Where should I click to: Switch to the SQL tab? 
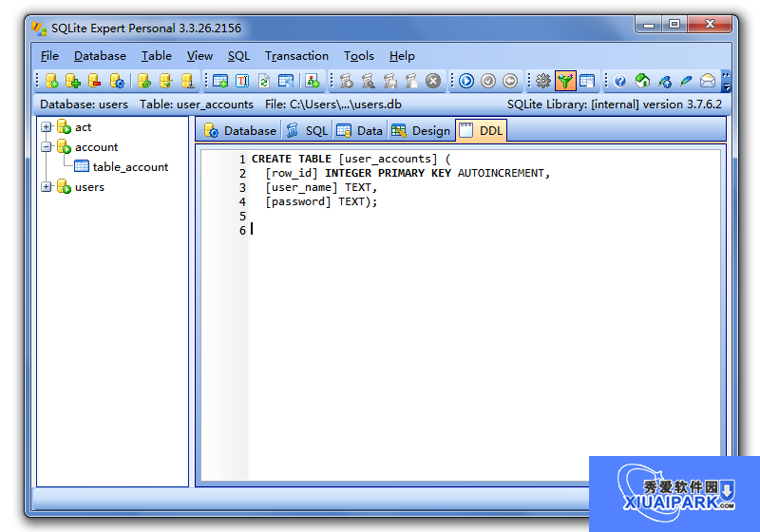pyautogui.click(x=307, y=131)
